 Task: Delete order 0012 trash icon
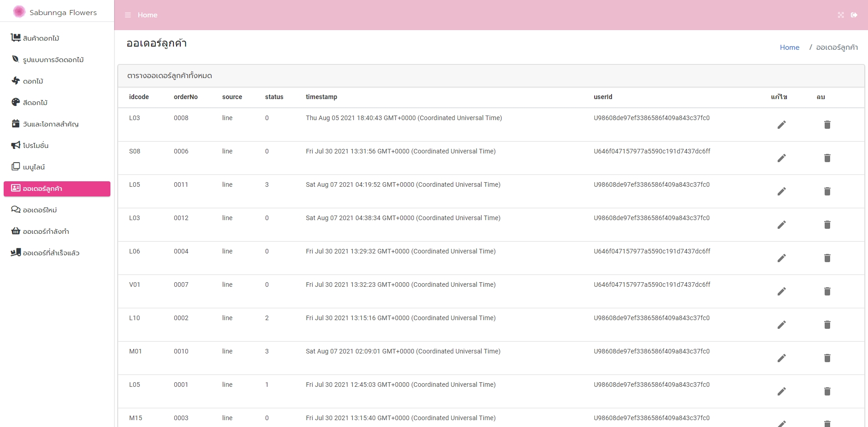tap(827, 225)
